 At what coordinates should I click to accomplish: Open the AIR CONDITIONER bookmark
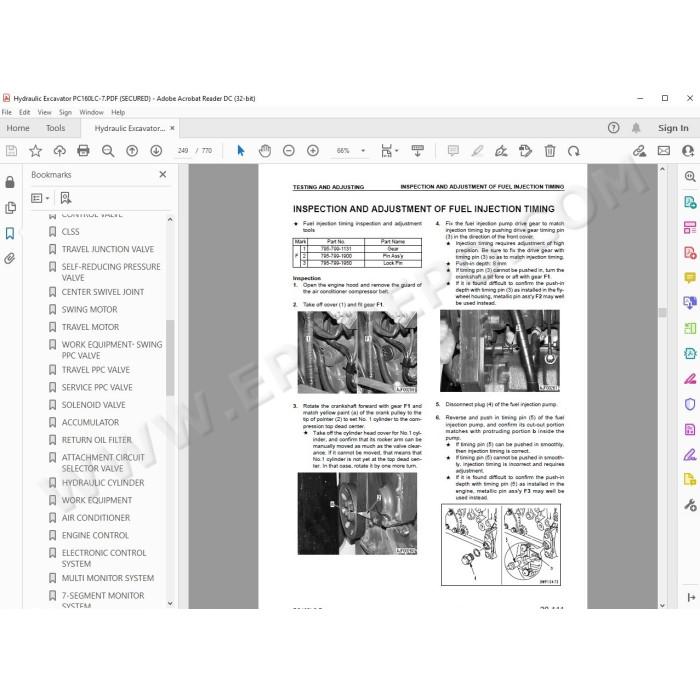tap(96, 518)
